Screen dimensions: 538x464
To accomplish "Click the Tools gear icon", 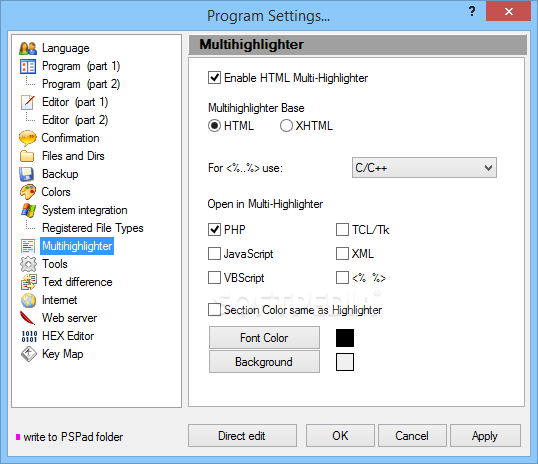I will pos(28,264).
